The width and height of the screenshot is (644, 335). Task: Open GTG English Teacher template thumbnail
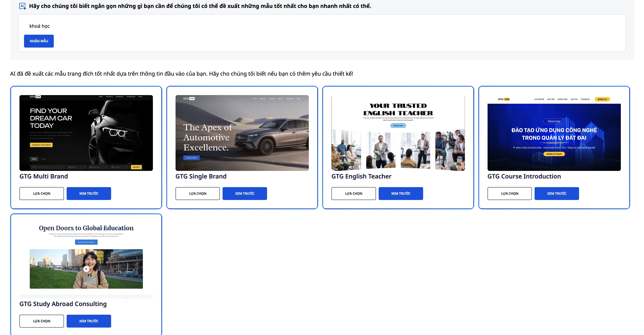[398, 133]
